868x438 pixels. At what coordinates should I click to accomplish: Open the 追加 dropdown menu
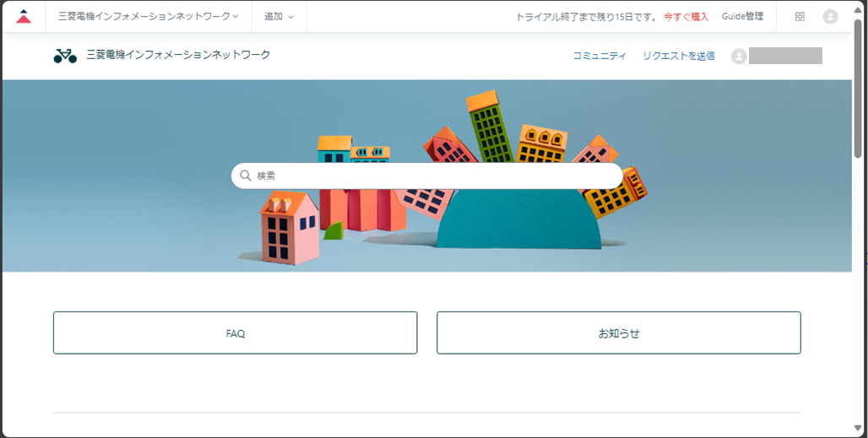tap(279, 16)
